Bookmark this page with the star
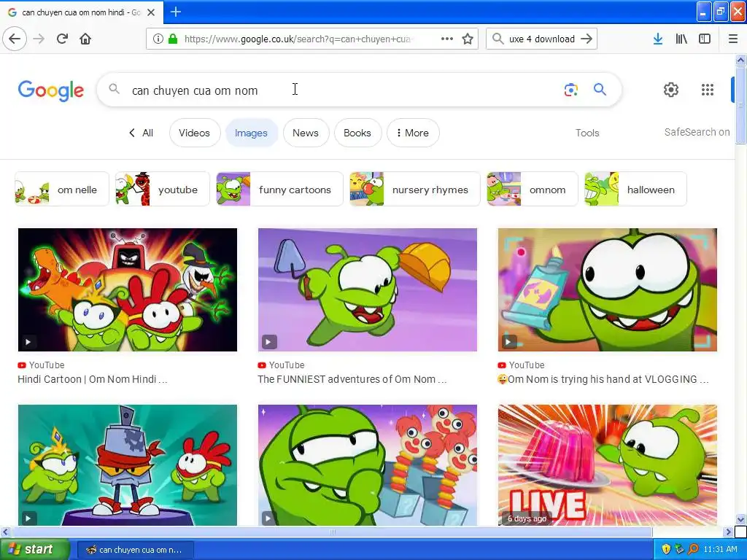The height and width of the screenshot is (560, 747). pyautogui.click(x=468, y=39)
